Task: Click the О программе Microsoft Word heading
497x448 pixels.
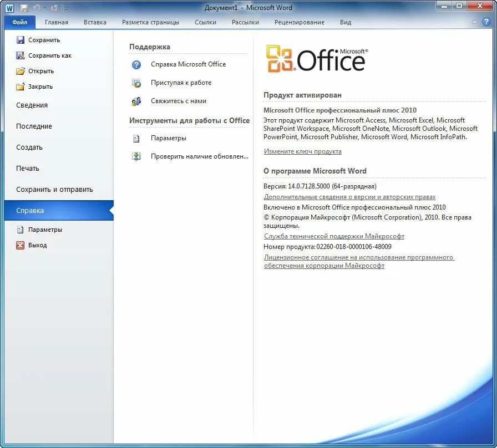Action: [315, 171]
